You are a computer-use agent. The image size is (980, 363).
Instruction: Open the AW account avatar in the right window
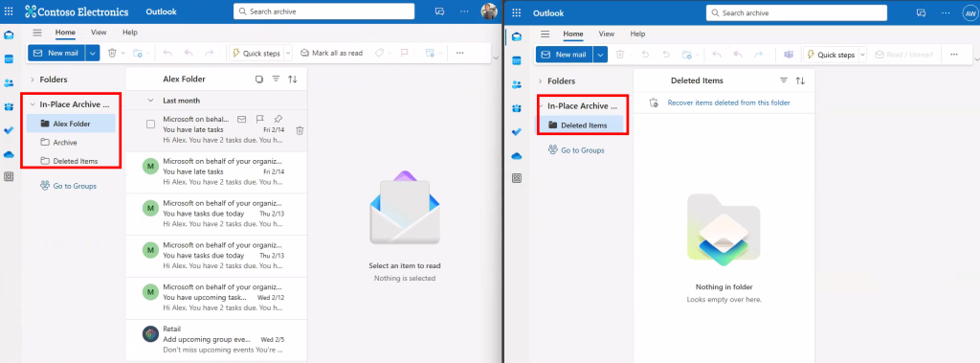(x=969, y=12)
